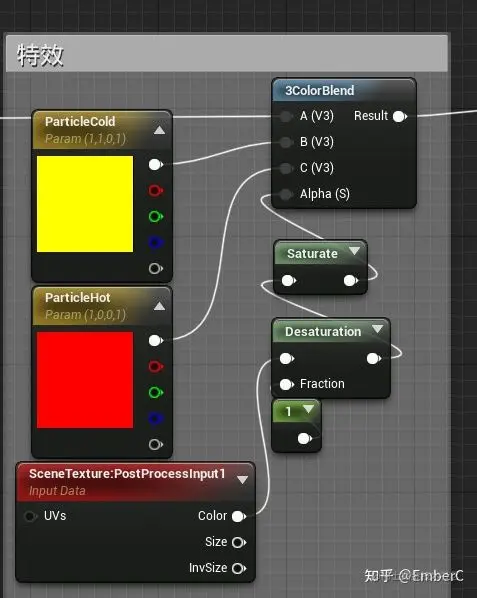Click the Input Data subtitle

57,491
